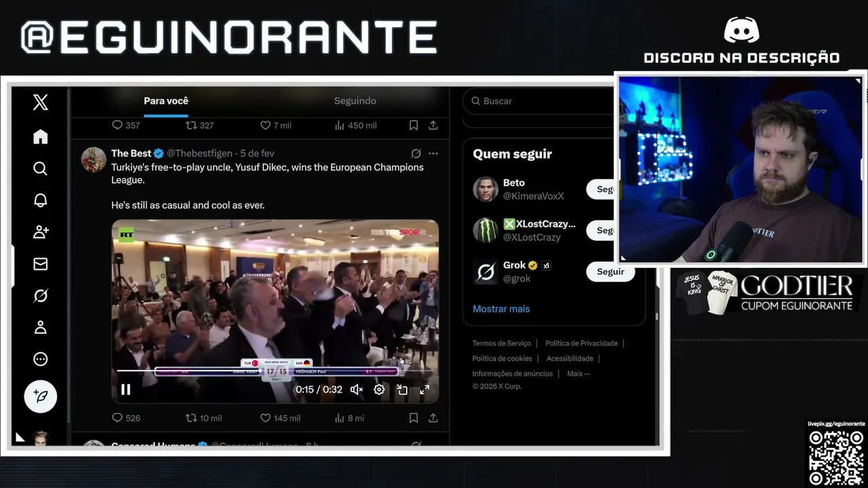Screen dimensions: 868x488
Task: Click Mostrar mais in Quem seguir
Action: click(x=501, y=309)
